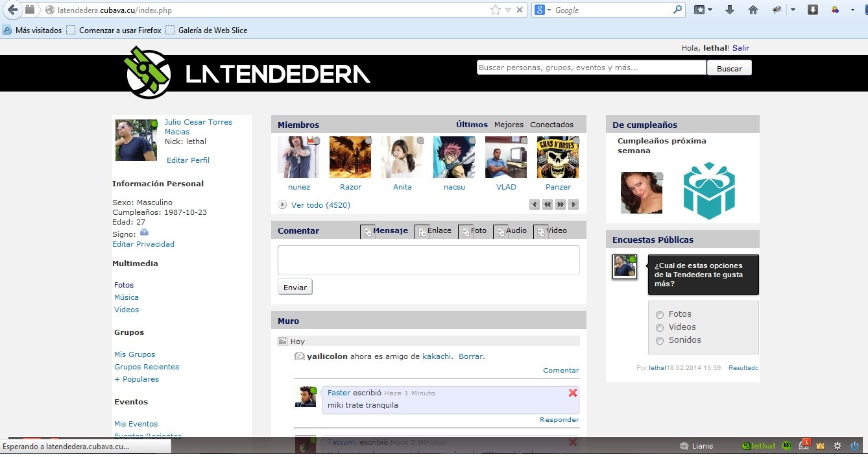
Task: Click the dark download box addon icon
Action: coord(813,10)
